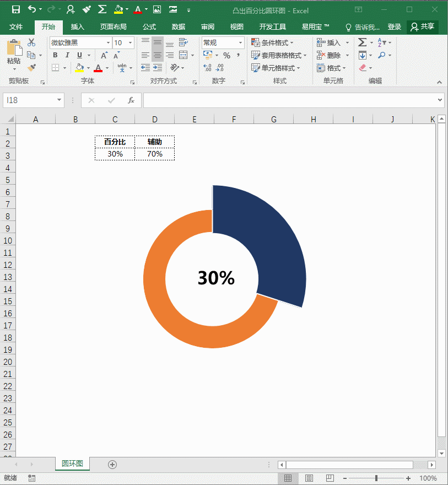Toggle center horizontal alignment
The height and width of the screenshot is (485, 448).
[158, 55]
